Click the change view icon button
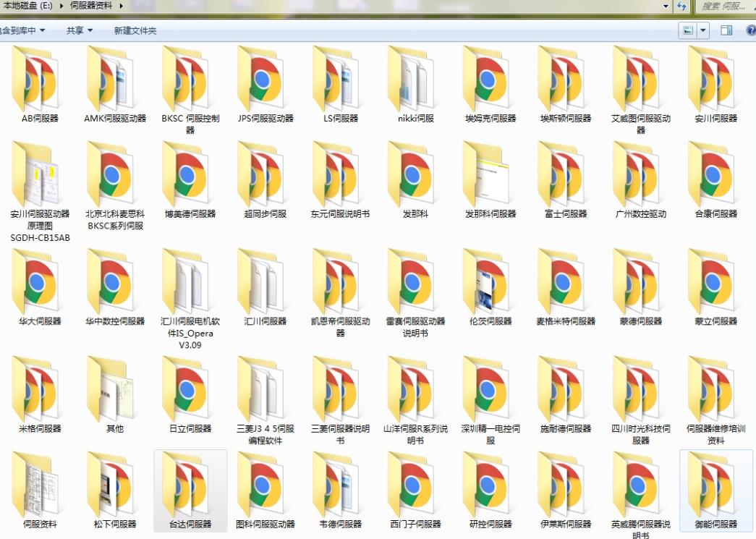The image size is (756, 539). 688,30
